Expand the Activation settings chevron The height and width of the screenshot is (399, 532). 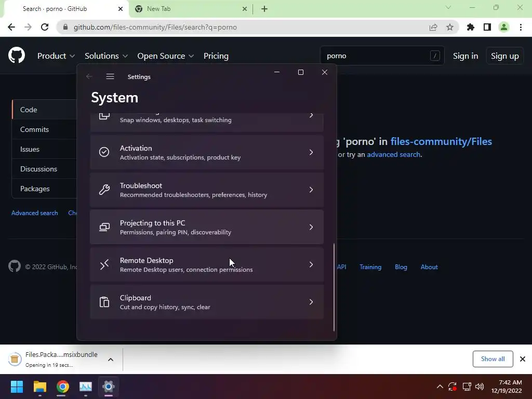[x=311, y=152]
